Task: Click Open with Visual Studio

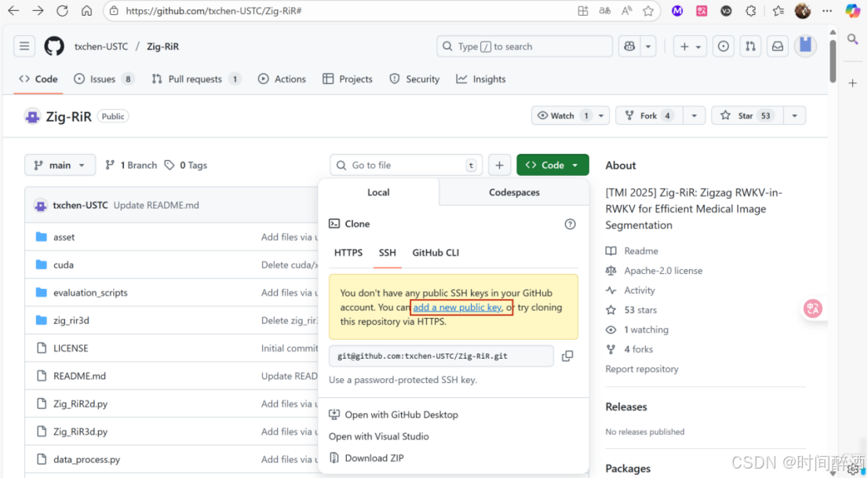Action: 378,436
